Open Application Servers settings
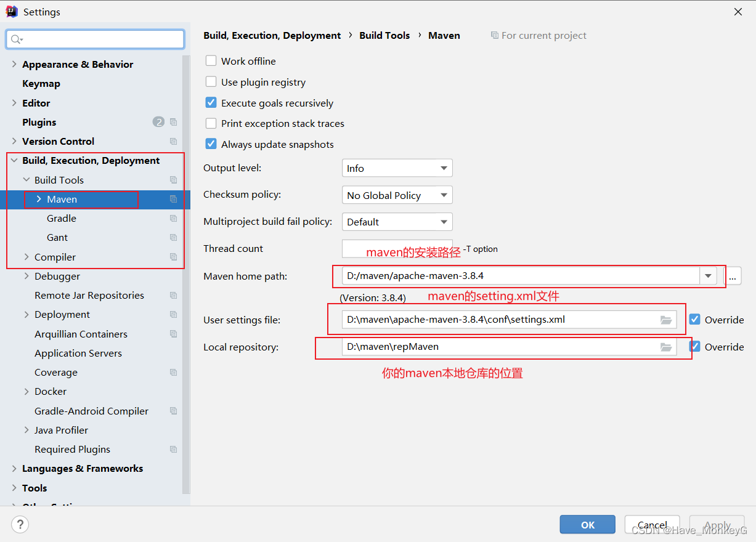This screenshot has width=756, height=542. pyautogui.click(x=78, y=353)
